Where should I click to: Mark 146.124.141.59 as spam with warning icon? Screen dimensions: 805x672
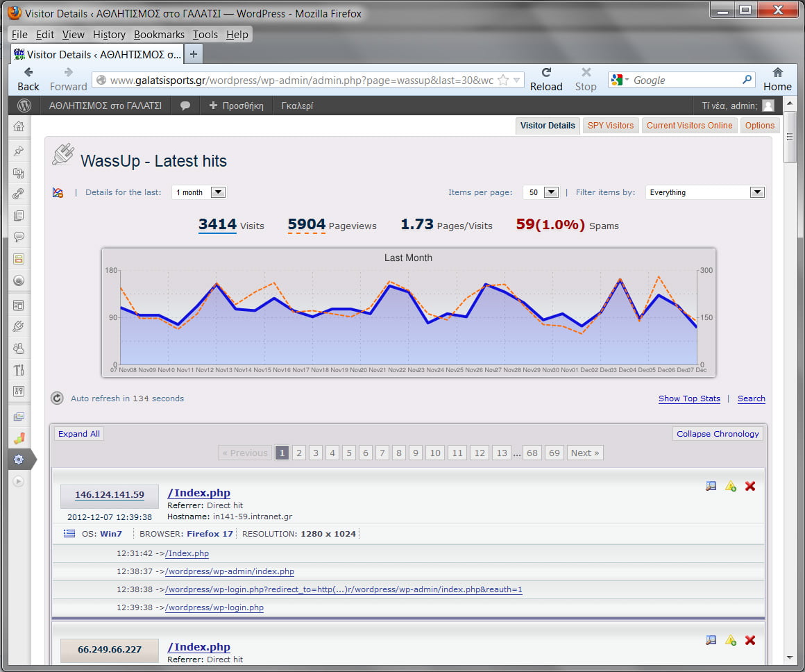[731, 486]
